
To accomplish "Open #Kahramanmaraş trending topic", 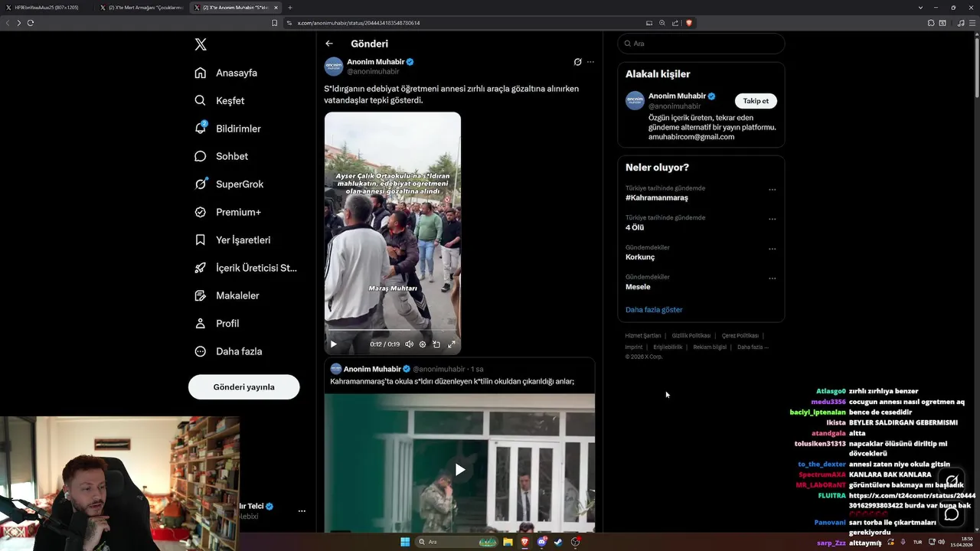I will 657,197.
